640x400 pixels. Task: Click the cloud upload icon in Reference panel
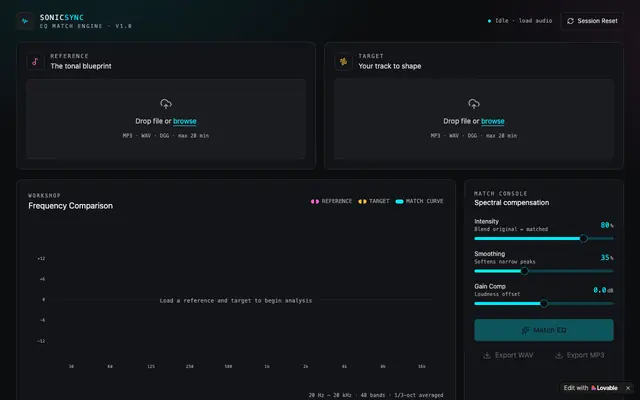coord(166,104)
